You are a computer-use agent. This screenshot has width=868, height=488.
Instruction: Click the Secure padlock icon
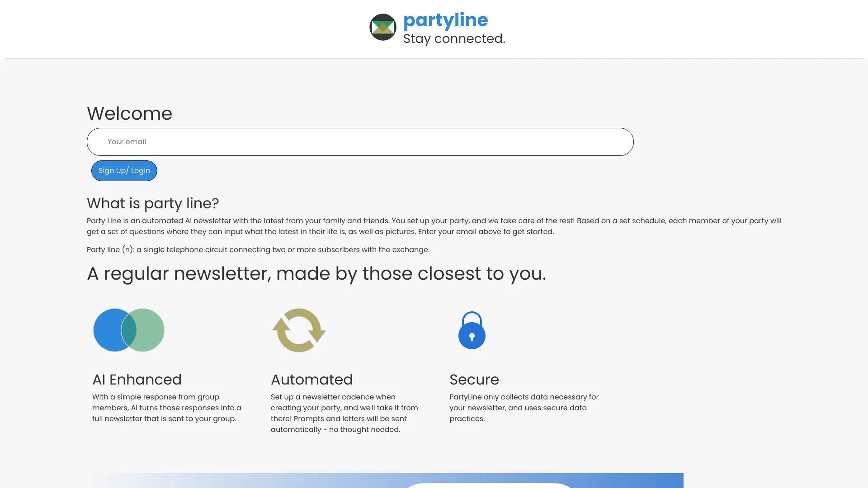tap(472, 330)
